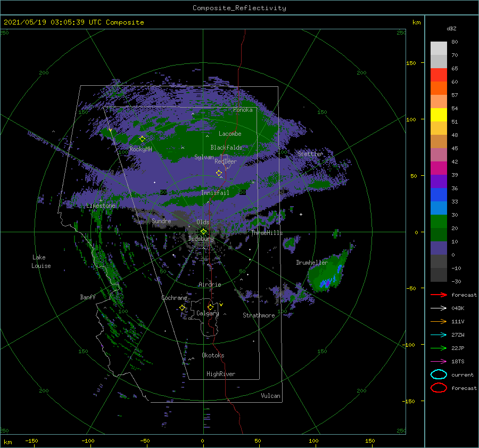
Task: Select the 42–45 dBZ pink swatch
Action: (x=439, y=154)
